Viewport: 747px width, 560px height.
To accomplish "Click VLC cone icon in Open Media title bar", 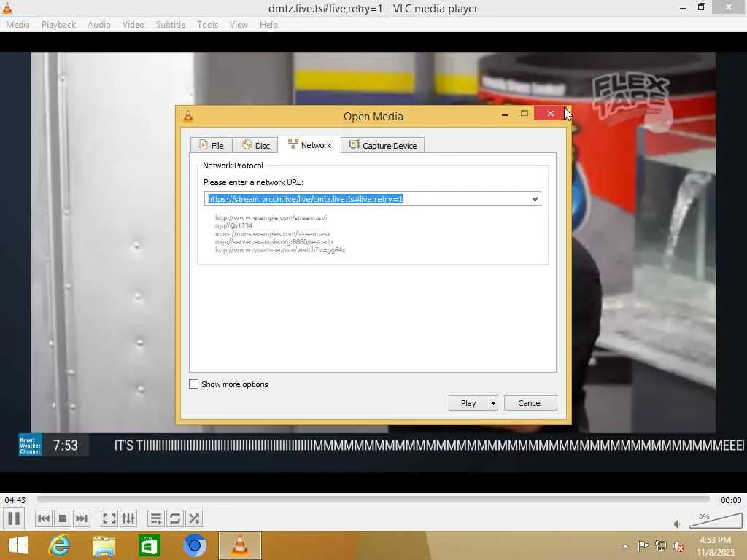I will (188, 116).
